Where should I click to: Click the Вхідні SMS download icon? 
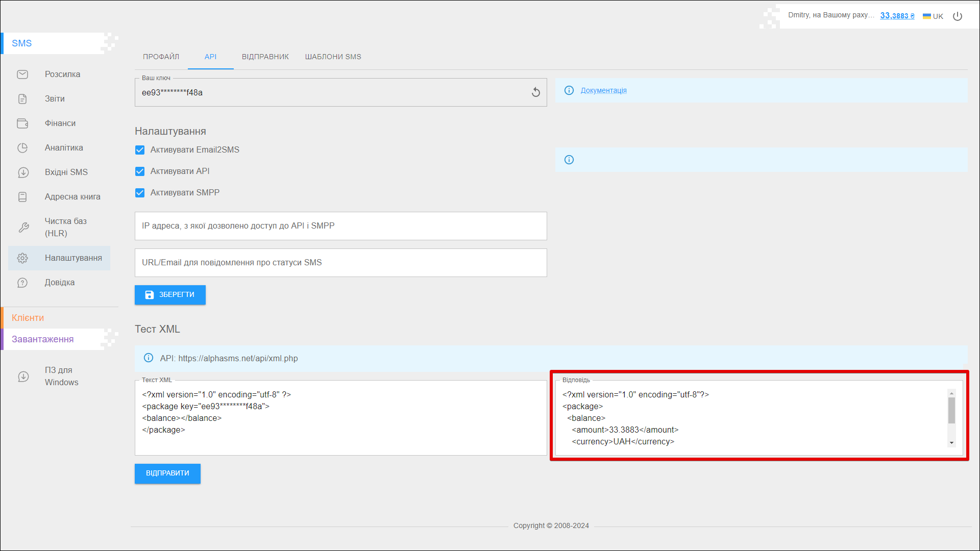(x=23, y=172)
